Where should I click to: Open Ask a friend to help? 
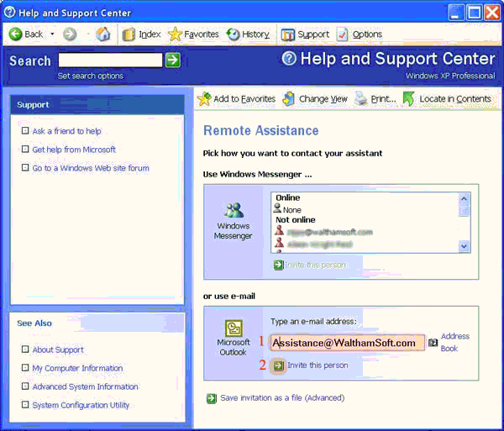click(x=66, y=131)
